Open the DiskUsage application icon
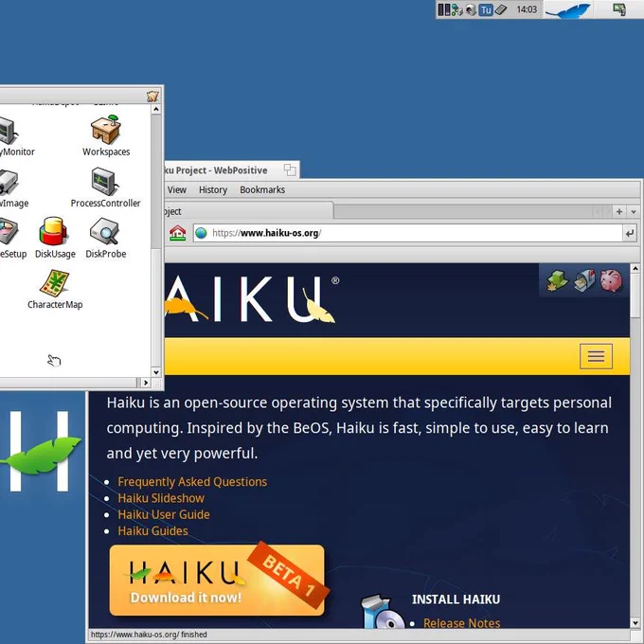 click(53, 232)
